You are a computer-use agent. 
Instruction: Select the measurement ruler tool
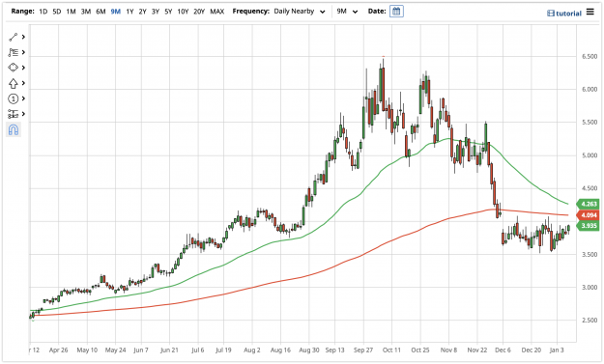pyautogui.click(x=14, y=114)
